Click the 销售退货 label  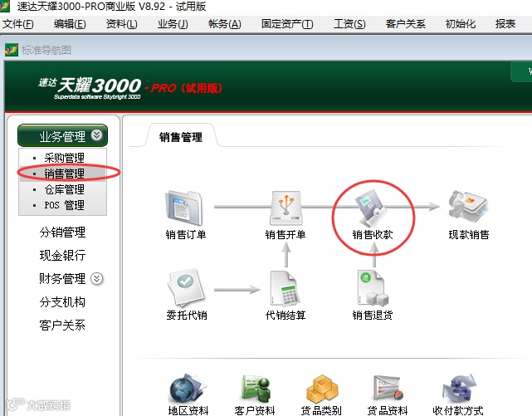click(x=373, y=316)
